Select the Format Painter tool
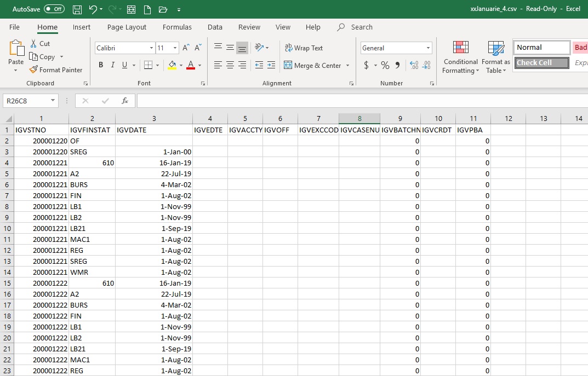588x376 pixels. coord(55,70)
